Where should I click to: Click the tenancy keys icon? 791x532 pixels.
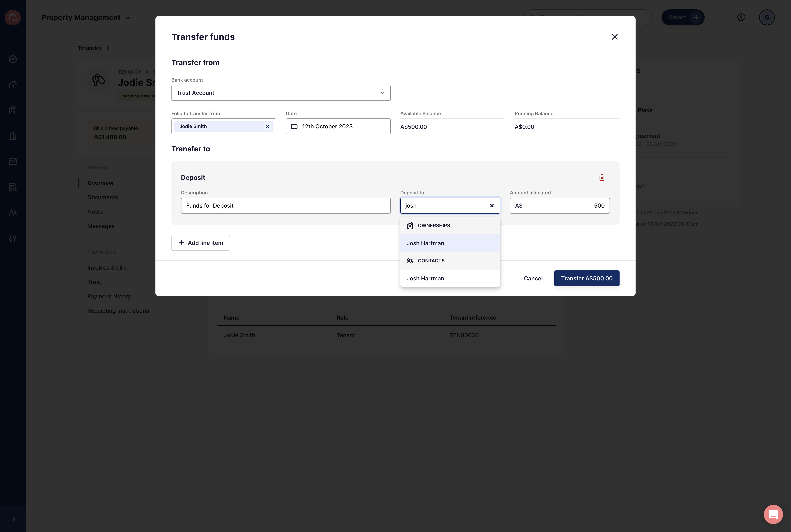pos(98,80)
